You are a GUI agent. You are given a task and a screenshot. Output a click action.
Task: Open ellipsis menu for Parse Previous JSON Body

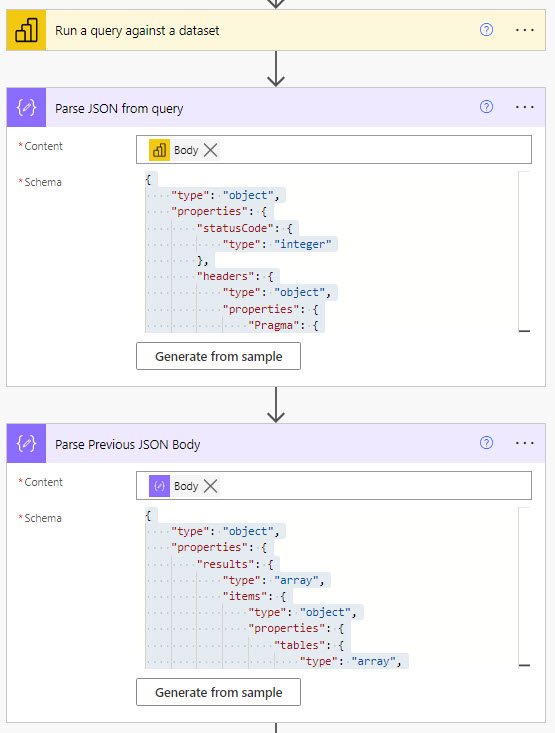pos(525,443)
